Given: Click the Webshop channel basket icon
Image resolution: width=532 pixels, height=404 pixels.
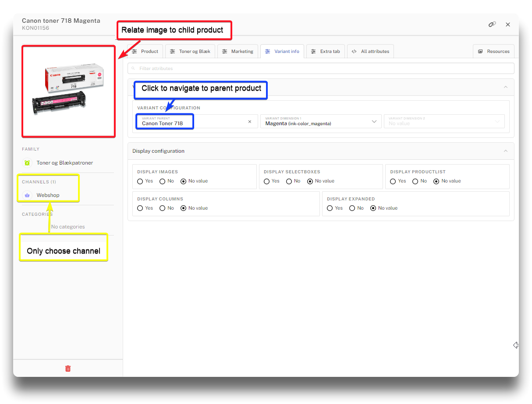Looking at the screenshot, I should pyautogui.click(x=27, y=195).
